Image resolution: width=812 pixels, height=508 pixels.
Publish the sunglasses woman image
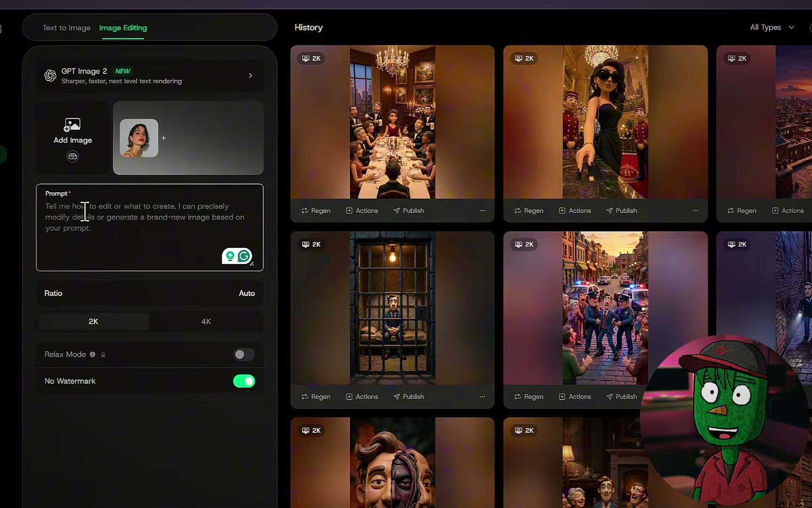[622, 211]
